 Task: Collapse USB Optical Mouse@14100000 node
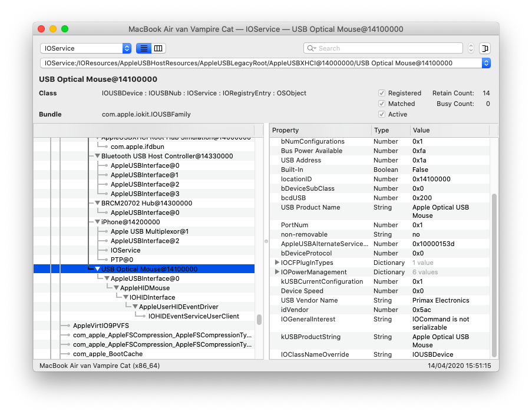(97, 269)
